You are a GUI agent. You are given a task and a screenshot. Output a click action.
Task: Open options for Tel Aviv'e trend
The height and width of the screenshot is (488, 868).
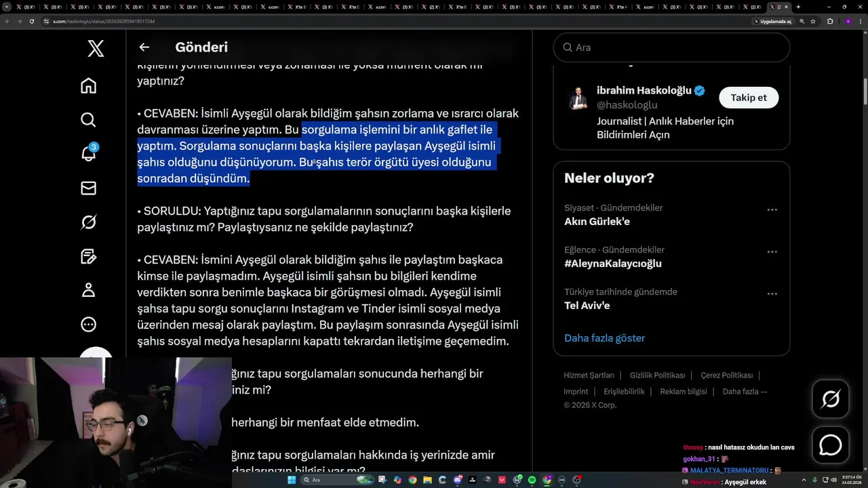click(x=772, y=294)
